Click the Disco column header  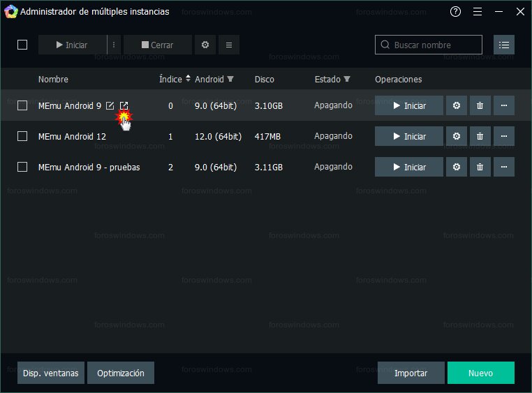pos(265,80)
